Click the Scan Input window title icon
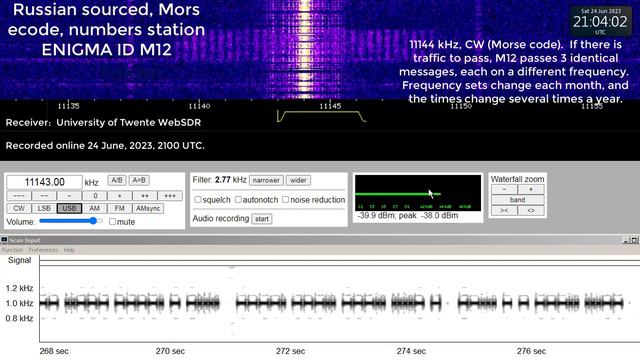The image size is (640, 360). [x=4, y=240]
